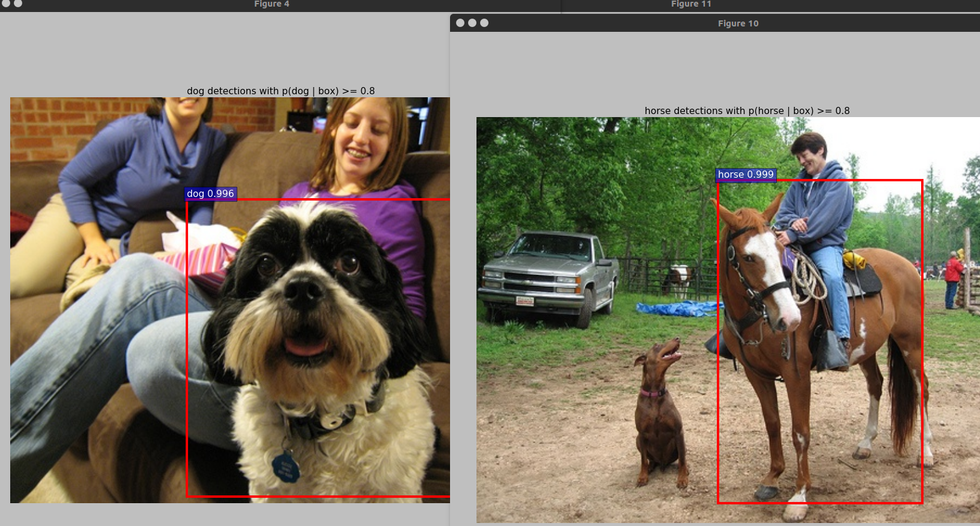Bring Figure 11 window to front
The height and width of the screenshot is (526, 980).
tap(691, 4)
